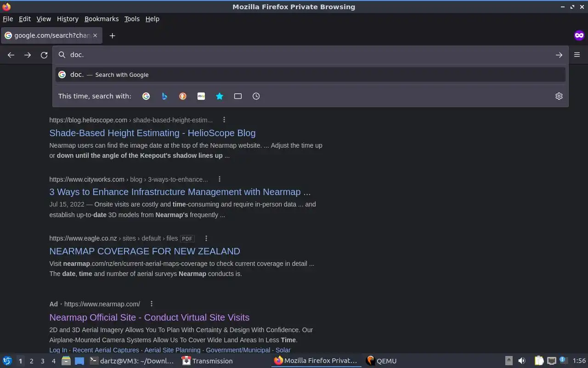Screen dimensions: 588x368
Task: Click the removable media eject tray icon
Action: [x=509, y=361]
